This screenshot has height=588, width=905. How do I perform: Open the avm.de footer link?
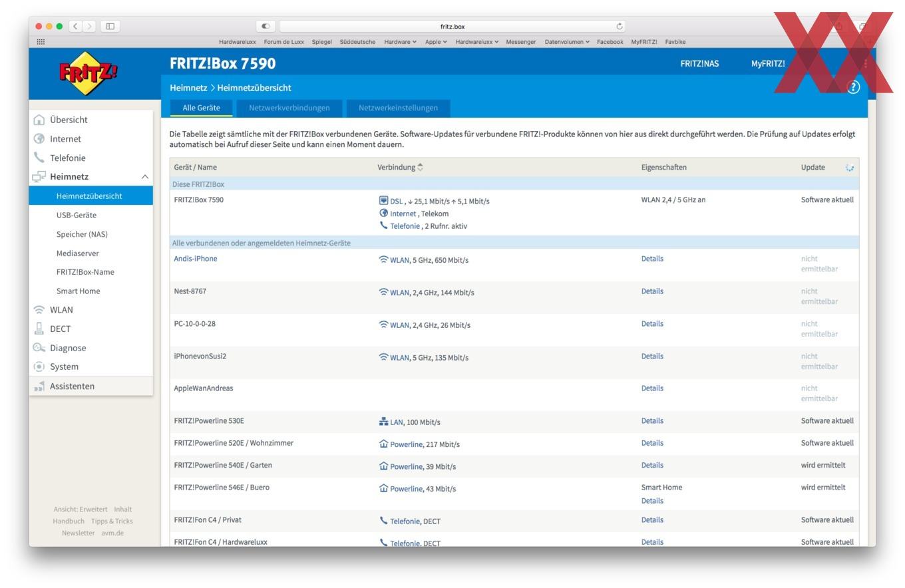[112, 533]
